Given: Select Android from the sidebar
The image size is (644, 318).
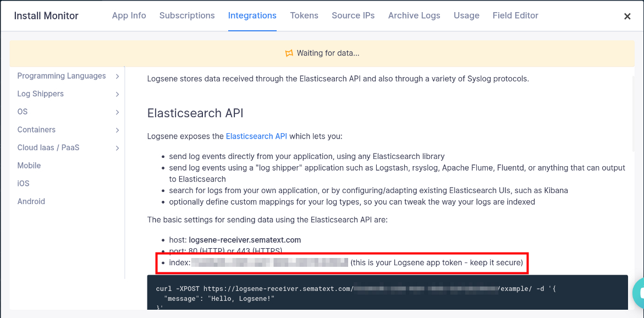Looking at the screenshot, I should [x=31, y=201].
